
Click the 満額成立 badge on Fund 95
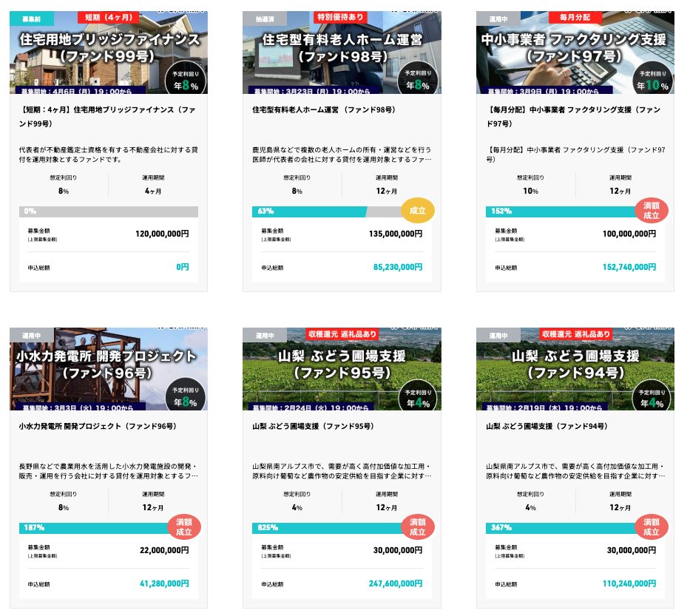pos(418,527)
